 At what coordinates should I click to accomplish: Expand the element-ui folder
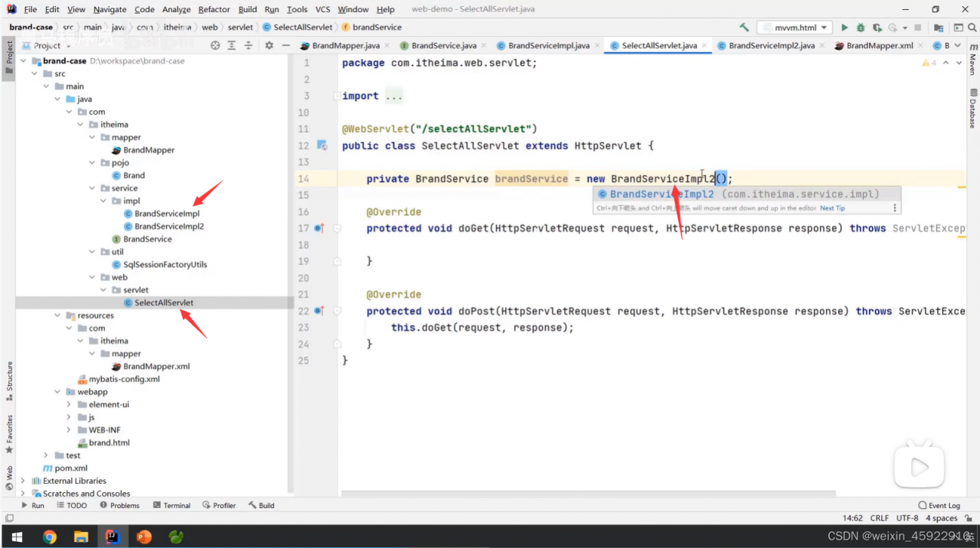pos(69,404)
